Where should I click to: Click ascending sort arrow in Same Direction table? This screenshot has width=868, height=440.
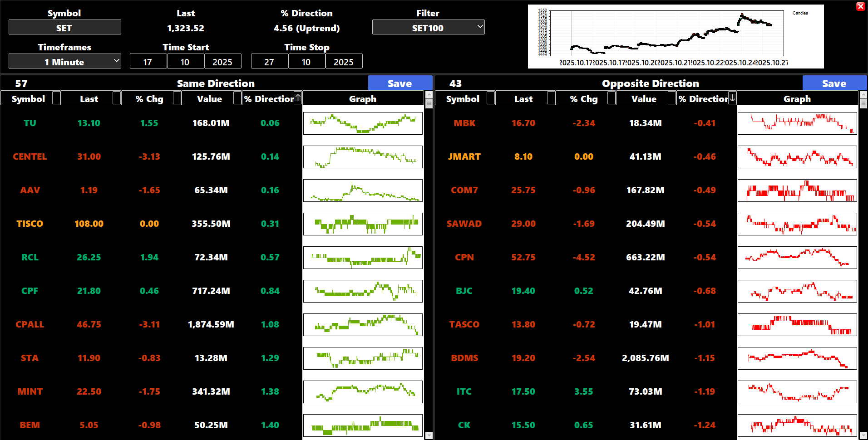point(298,98)
